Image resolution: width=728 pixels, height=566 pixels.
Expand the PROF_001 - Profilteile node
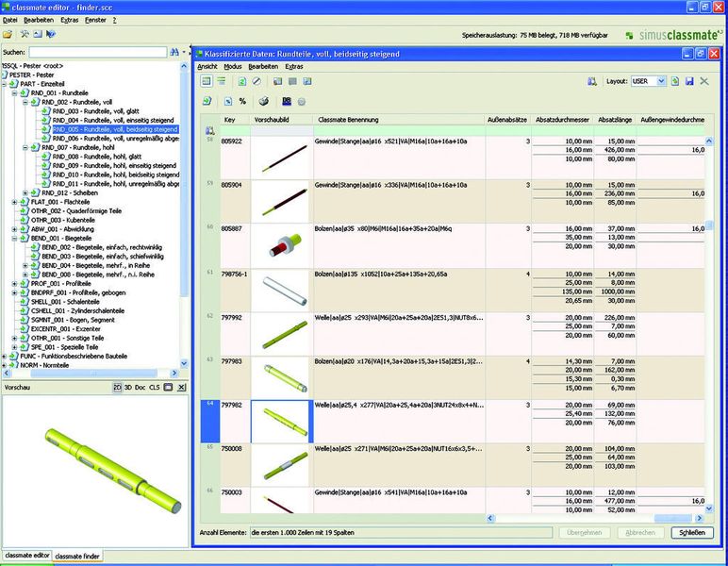tap(15, 284)
